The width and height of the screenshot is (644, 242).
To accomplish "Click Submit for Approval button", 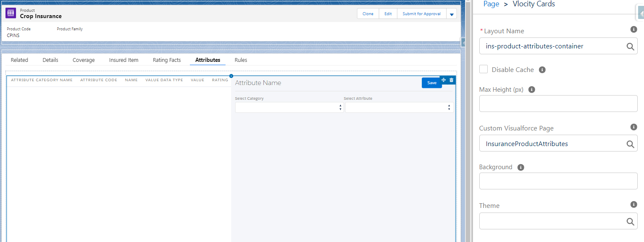I will (421, 14).
